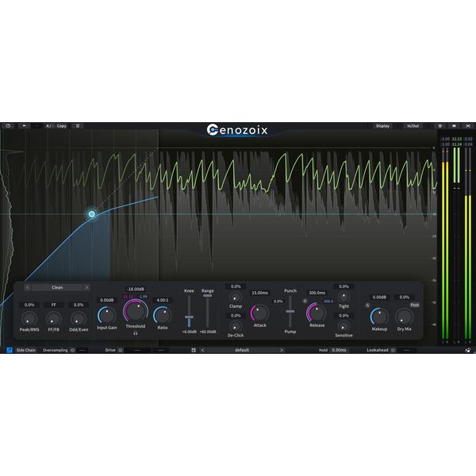
Task: Click the Punch/Pump slider handle
Action: pyautogui.click(x=290, y=311)
